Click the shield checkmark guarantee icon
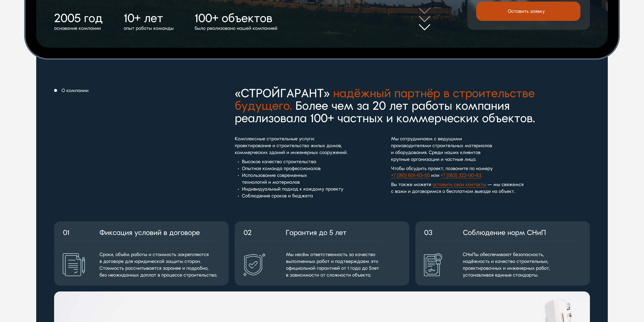Image resolution: width=644 pixels, height=322 pixels. (254, 264)
